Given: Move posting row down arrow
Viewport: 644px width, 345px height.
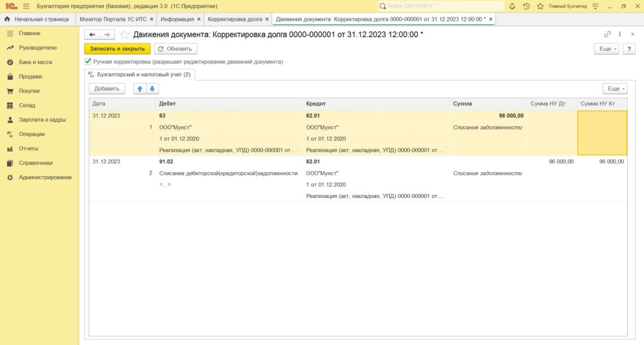Looking at the screenshot, I should (152, 89).
